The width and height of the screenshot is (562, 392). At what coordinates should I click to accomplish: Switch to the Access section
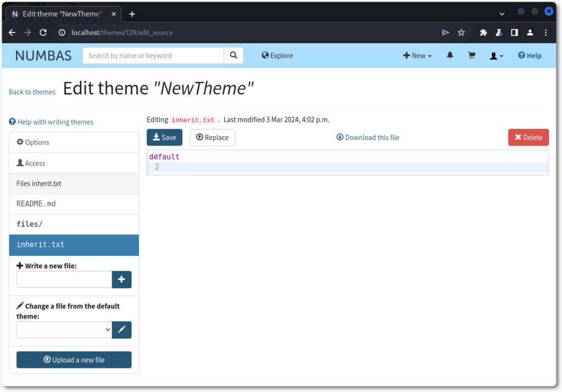pos(31,163)
